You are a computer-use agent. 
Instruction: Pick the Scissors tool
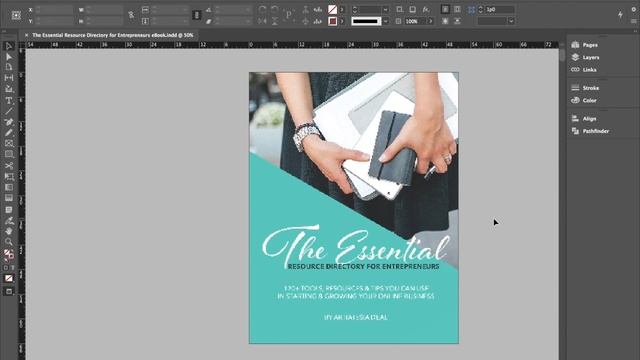9,165
